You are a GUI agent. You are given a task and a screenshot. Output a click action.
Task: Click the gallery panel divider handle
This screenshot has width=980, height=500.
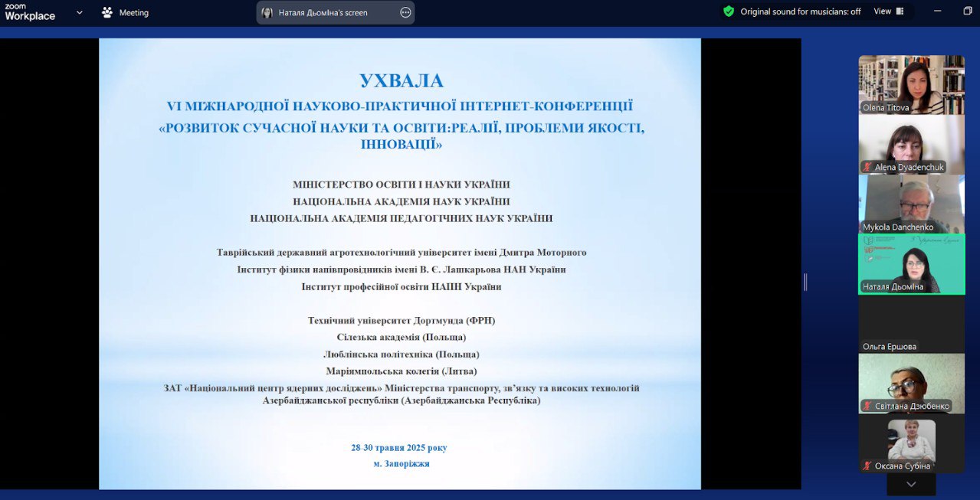click(x=805, y=282)
